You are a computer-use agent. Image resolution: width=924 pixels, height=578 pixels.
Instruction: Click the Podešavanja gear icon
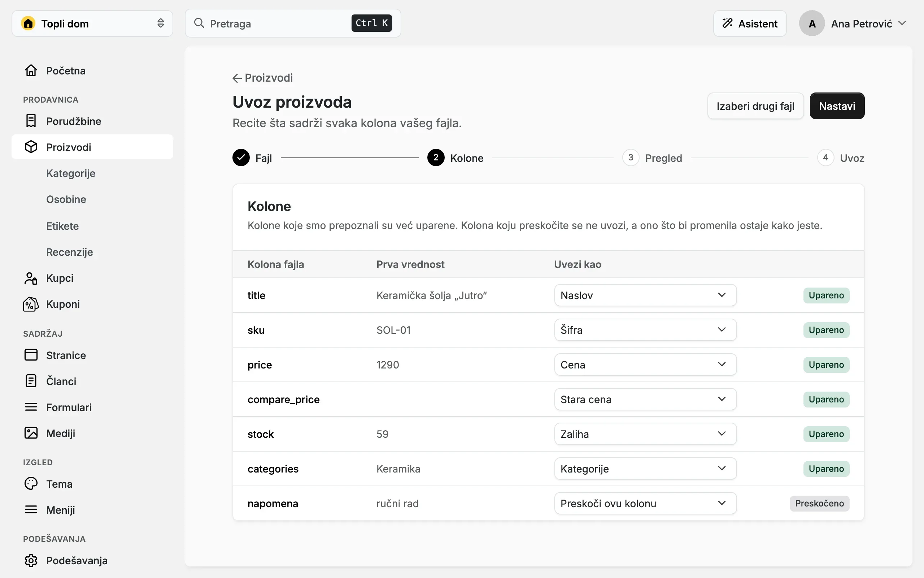coord(31,560)
